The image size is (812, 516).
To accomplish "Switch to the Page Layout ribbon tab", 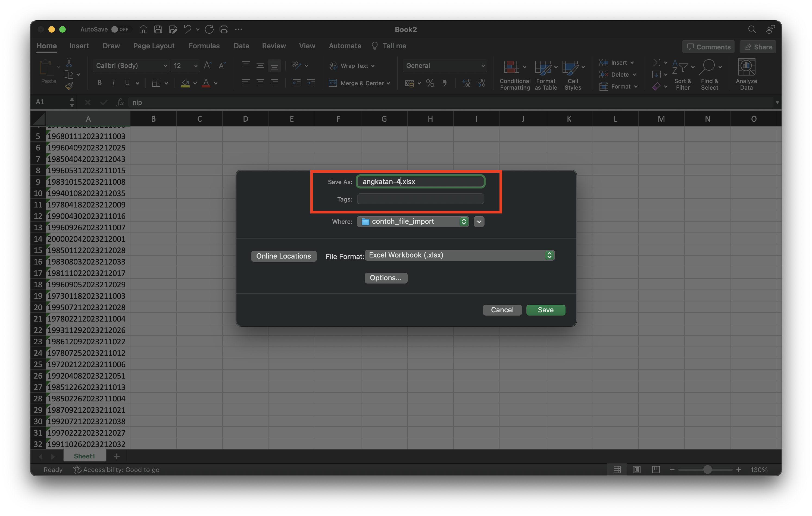I will click(x=154, y=46).
